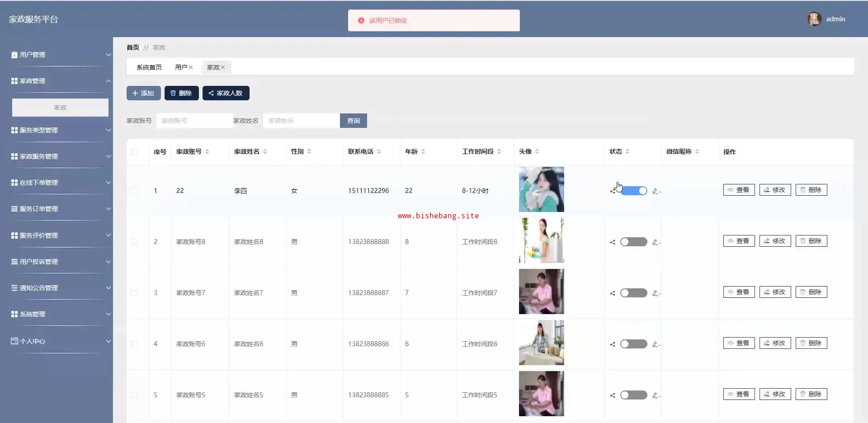Click the admin avatar picture
This screenshot has height=423, width=868.
[815, 19]
